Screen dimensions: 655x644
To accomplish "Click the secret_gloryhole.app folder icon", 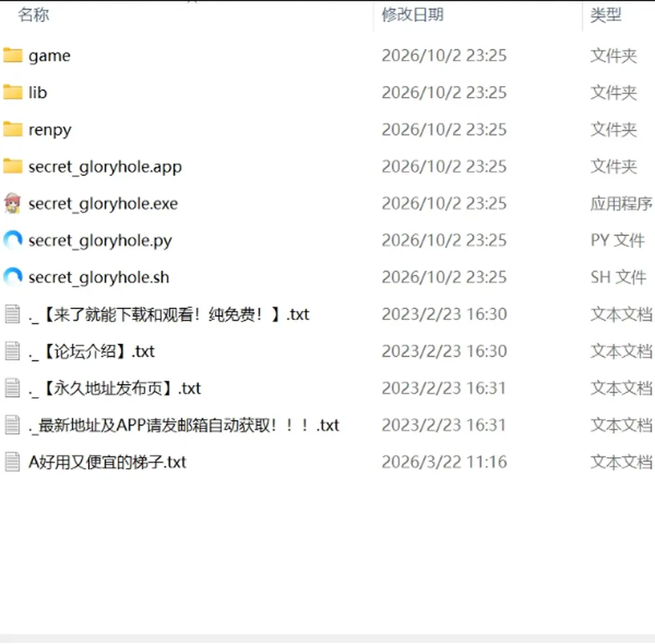I will click(x=12, y=166).
